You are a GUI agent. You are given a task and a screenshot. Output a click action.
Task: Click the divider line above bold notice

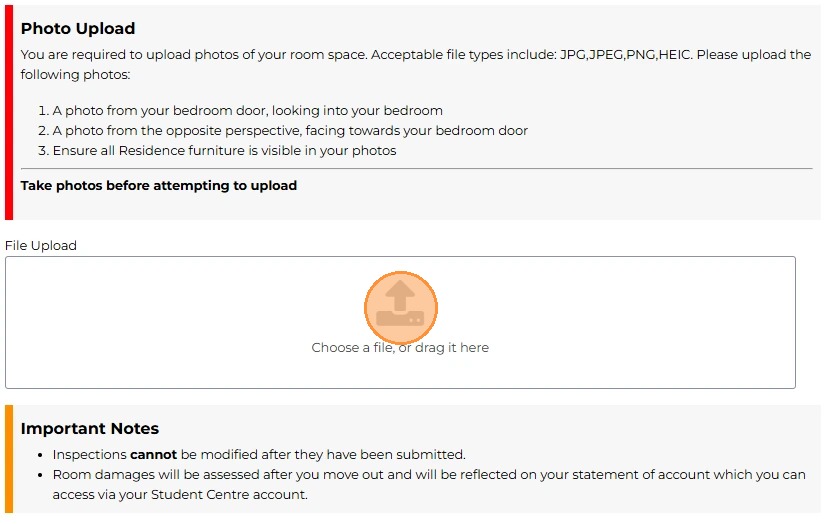click(416, 169)
